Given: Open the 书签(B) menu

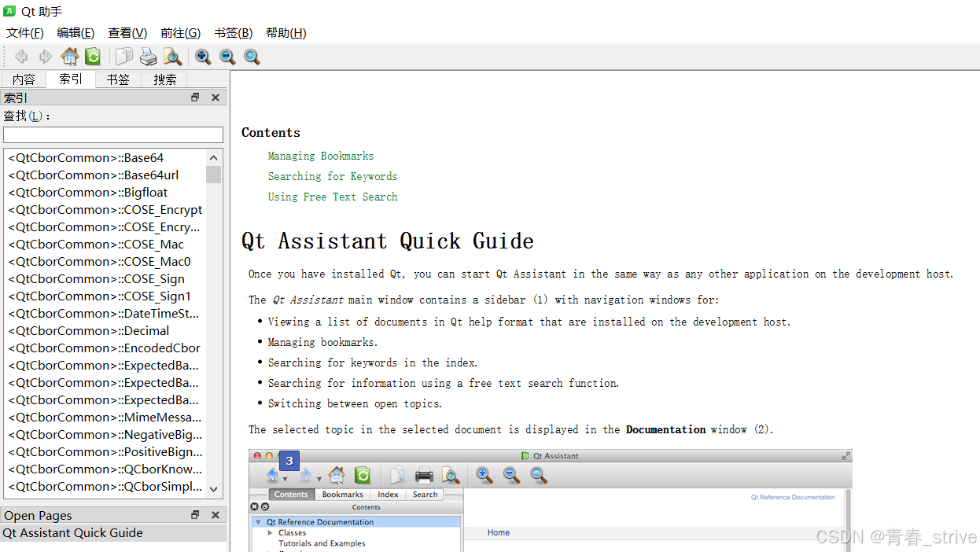Looking at the screenshot, I should pyautogui.click(x=233, y=33).
